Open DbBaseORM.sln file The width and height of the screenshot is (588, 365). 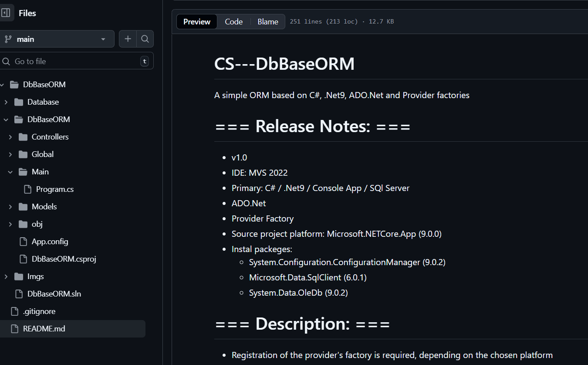pyautogui.click(x=54, y=294)
